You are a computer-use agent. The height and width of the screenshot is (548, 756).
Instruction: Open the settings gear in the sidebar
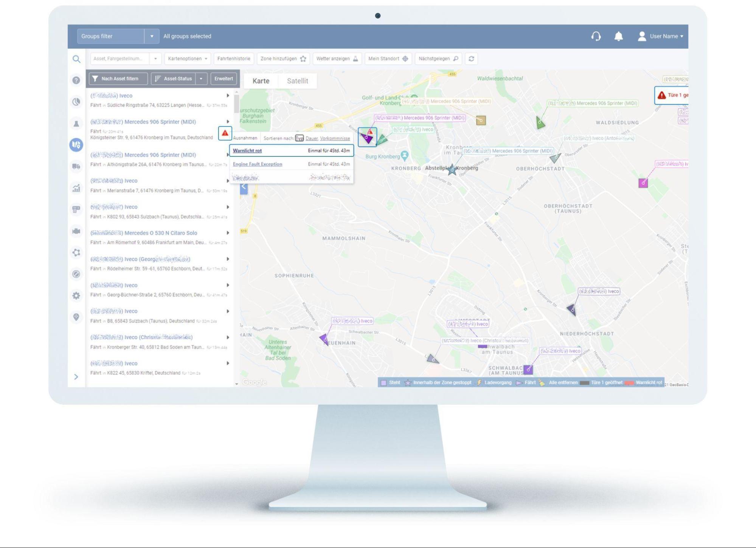76,296
